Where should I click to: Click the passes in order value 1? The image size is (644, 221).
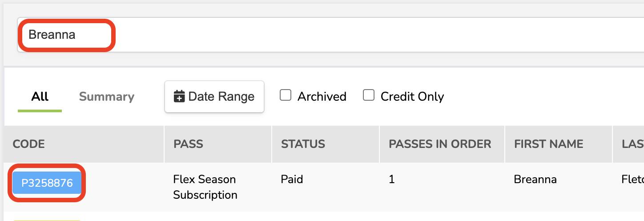tap(392, 180)
